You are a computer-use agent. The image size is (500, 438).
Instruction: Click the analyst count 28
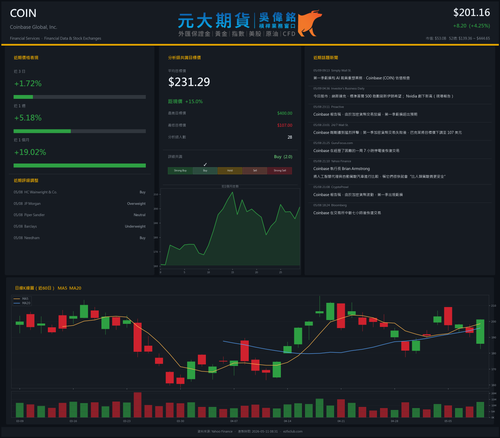[x=290, y=137]
